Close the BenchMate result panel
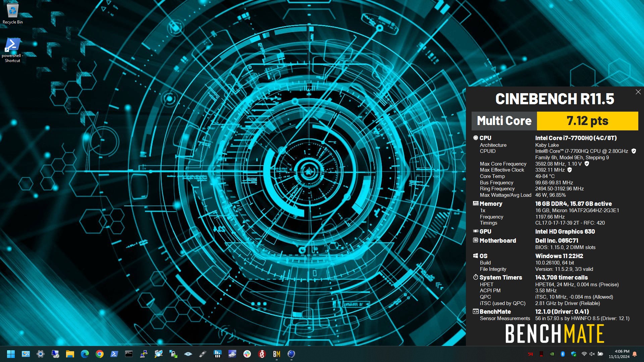This screenshot has width=644, height=362. click(638, 92)
